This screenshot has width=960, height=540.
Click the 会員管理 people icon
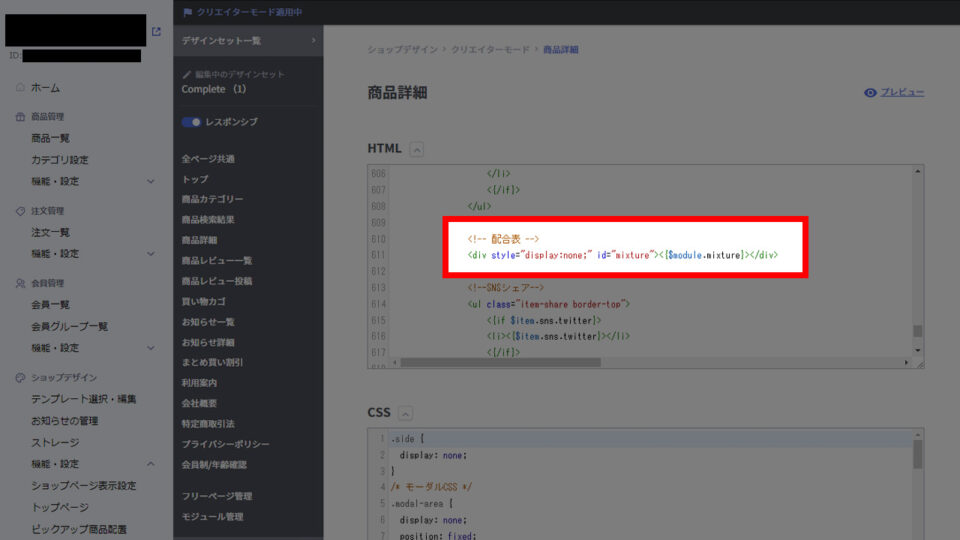(x=20, y=283)
